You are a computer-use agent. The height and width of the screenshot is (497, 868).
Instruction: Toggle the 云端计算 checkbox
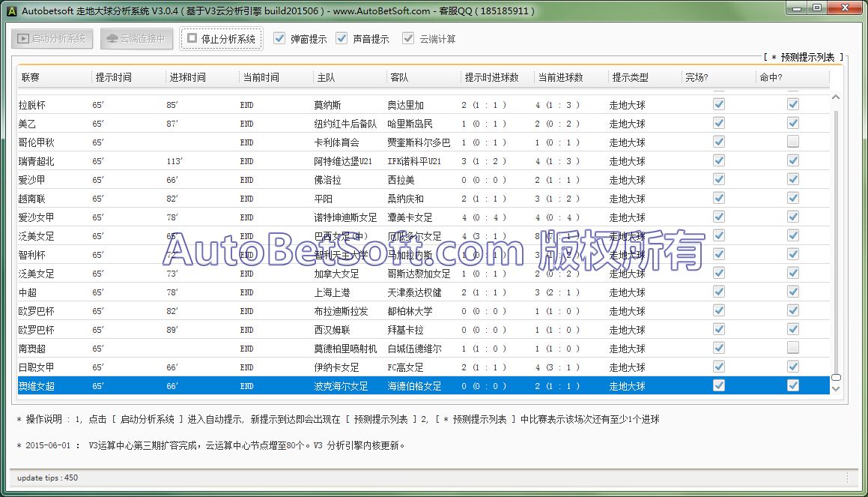[x=408, y=38]
